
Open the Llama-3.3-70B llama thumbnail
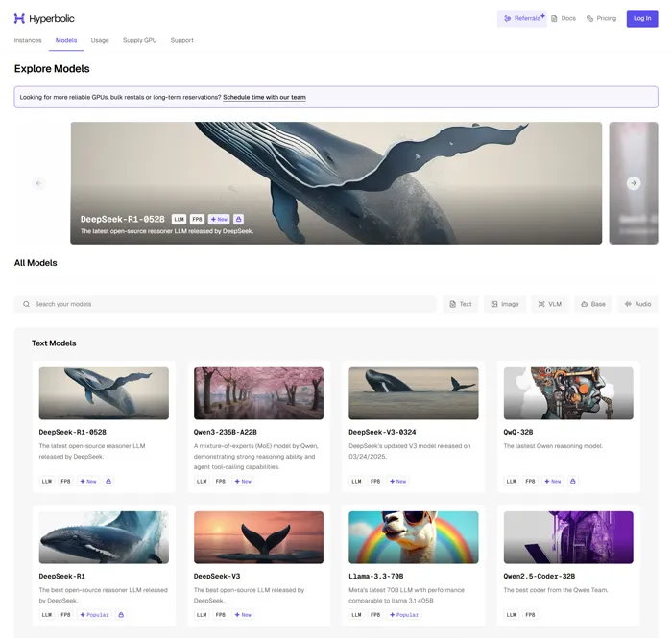pyautogui.click(x=414, y=537)
